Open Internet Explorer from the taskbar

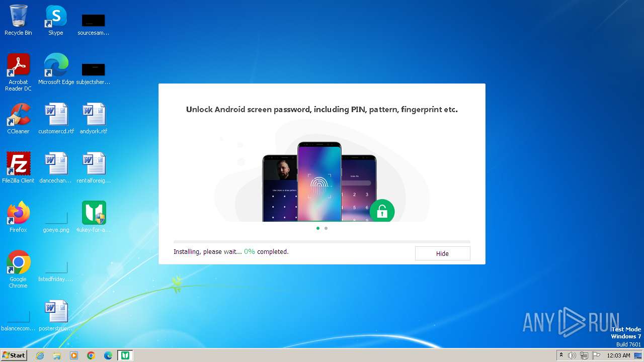[40, 355]
